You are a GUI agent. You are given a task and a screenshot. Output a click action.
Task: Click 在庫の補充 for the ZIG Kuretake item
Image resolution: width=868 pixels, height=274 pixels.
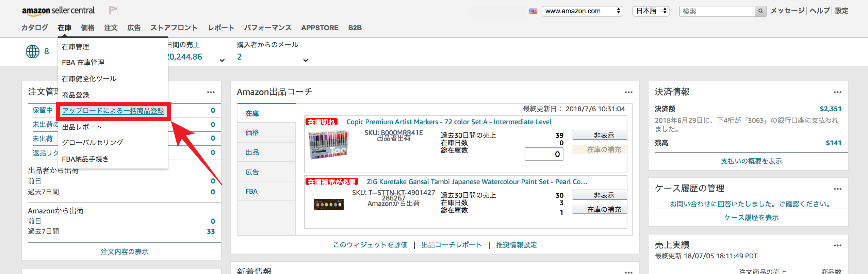point(600,209)
